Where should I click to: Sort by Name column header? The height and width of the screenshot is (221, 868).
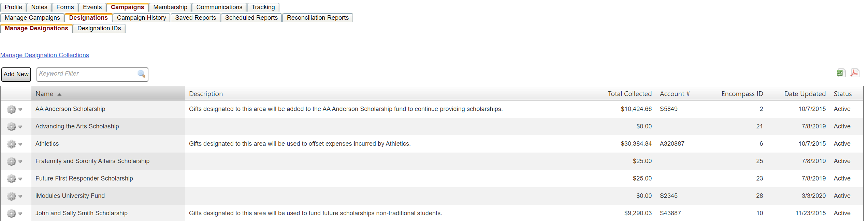tap(44, 94)
